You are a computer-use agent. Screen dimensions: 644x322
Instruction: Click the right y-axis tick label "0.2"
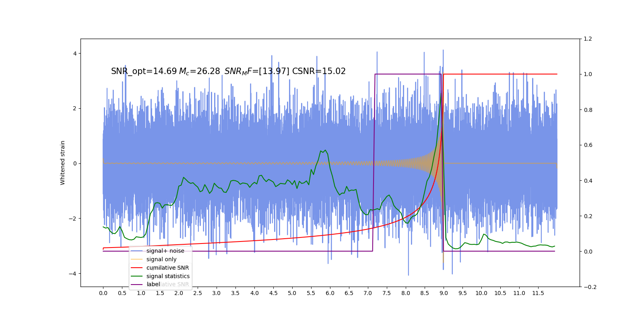pyautogui.click(x=588, y=216)
